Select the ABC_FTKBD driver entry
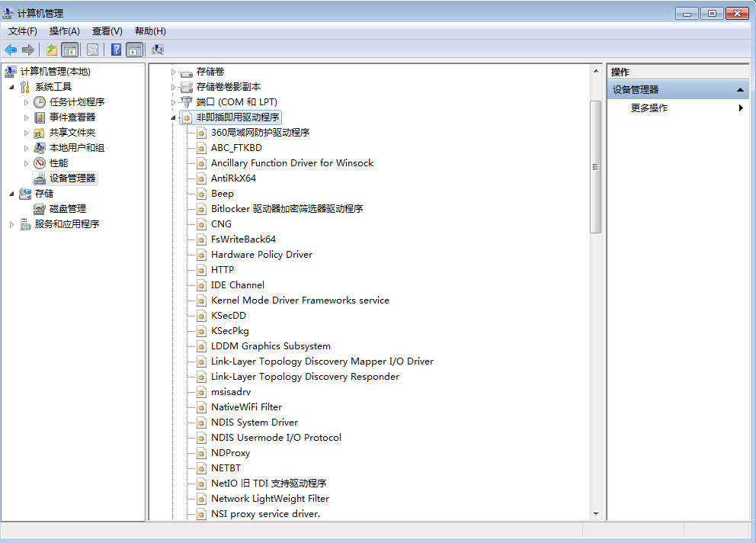 [x=236, y=148]
